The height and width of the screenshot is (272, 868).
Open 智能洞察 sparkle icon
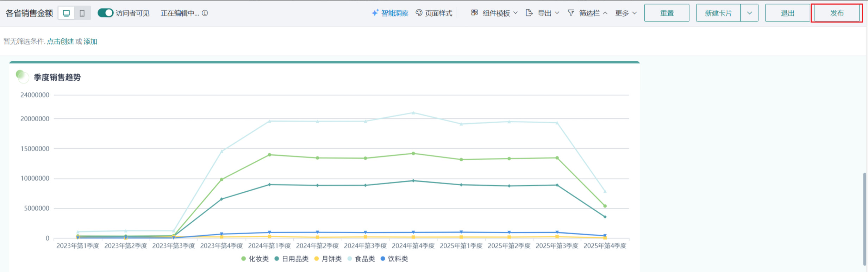(375, 13)
